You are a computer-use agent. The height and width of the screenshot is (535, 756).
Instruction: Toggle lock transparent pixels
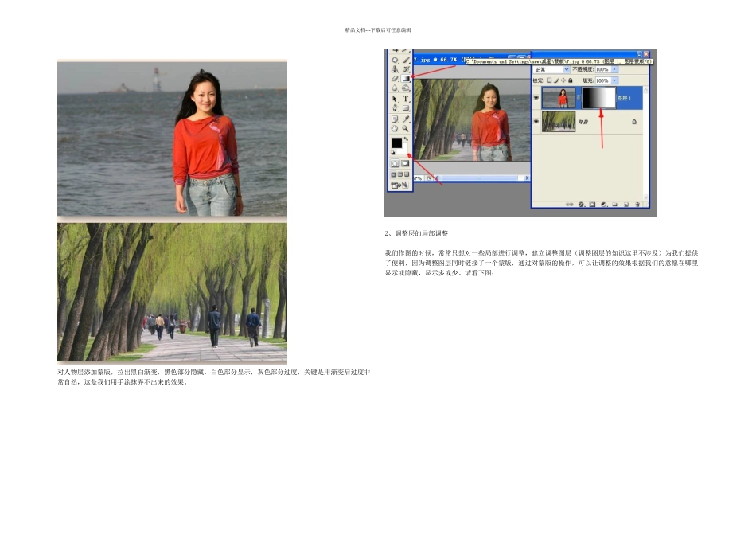548,80
